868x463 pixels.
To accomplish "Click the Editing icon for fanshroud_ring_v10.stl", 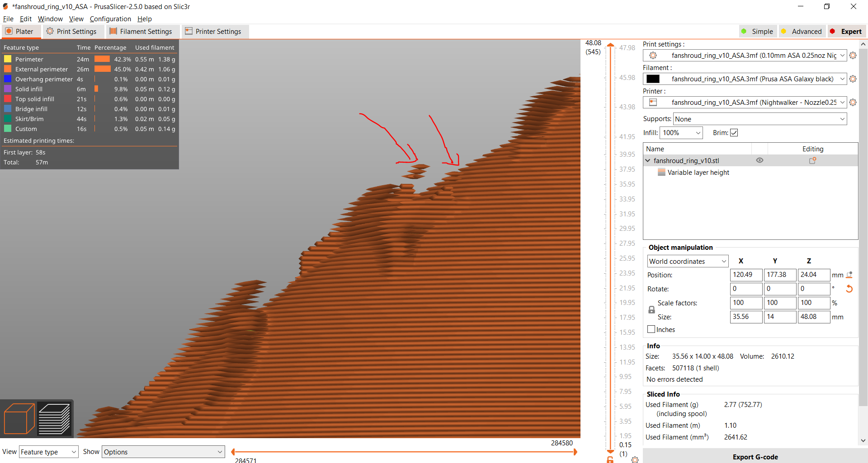I will [x=813, y=160].
